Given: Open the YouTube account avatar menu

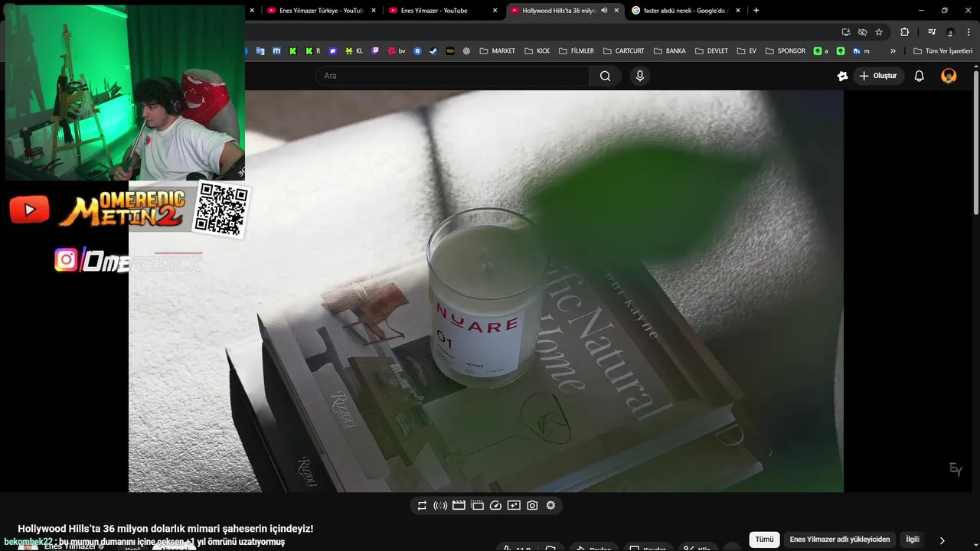Looking at the screenshot, I should (x=949, y=76).
